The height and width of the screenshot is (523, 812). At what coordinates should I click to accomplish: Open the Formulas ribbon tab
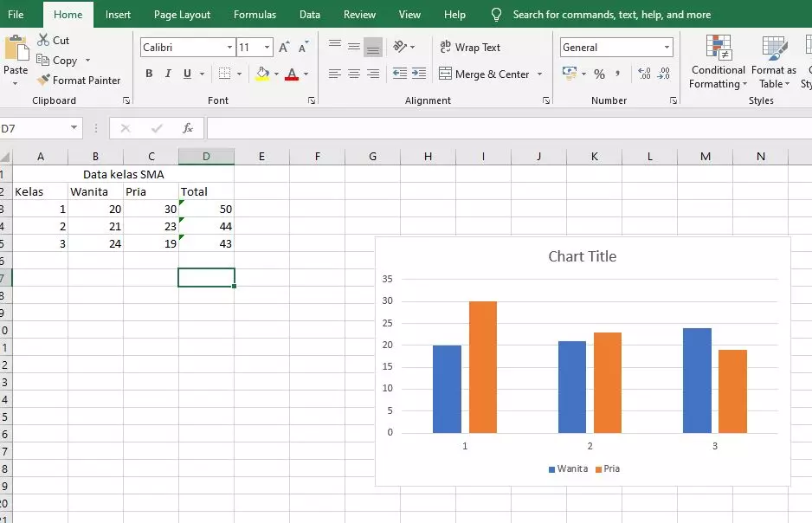(255, 14)
